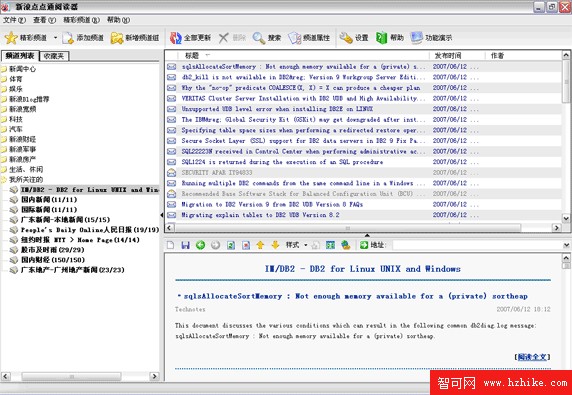Click the 国内财经 channel feed icon
572x395 pixels.
pyautogui.click(x=14, y=260)
